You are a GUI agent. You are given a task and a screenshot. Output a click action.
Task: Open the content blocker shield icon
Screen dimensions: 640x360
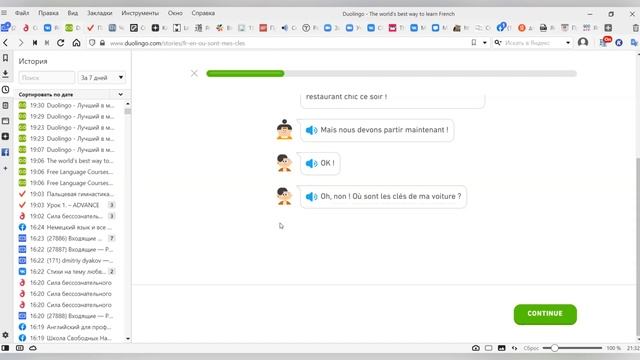(92, 42)
